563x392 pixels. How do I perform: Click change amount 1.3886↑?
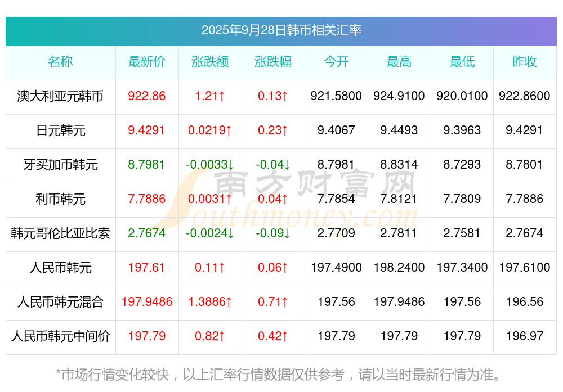tap(209, 301)
